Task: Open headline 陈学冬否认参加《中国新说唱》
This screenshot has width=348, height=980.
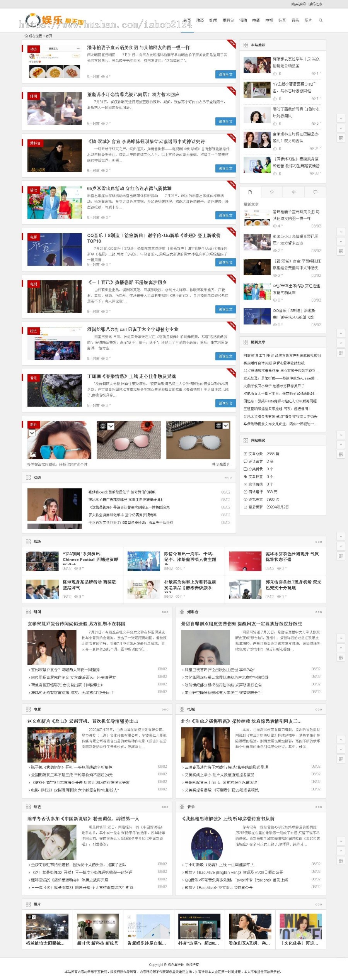Action: (x=83, y=819)
